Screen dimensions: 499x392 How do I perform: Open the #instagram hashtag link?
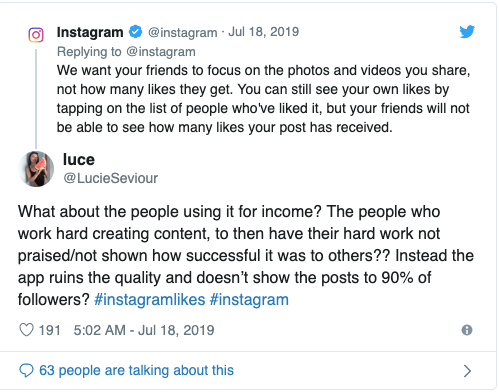pos(249,300)
